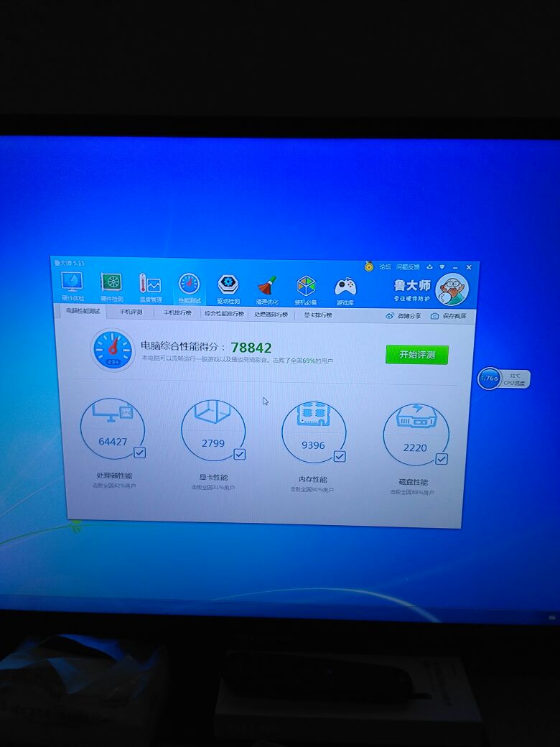Switch to the 电脑性能测试 tab
The width and height of the screenshot is (560, 747).
point(83,311)
